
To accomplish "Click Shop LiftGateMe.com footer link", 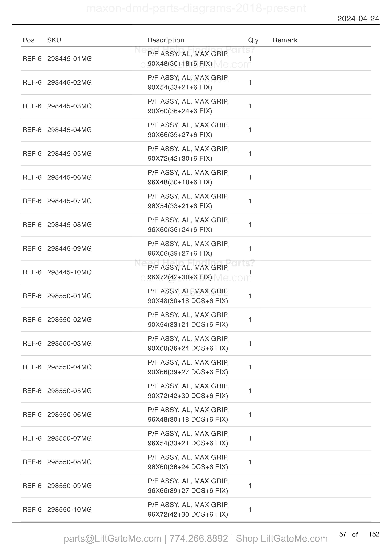I will (x=282, y=538).
